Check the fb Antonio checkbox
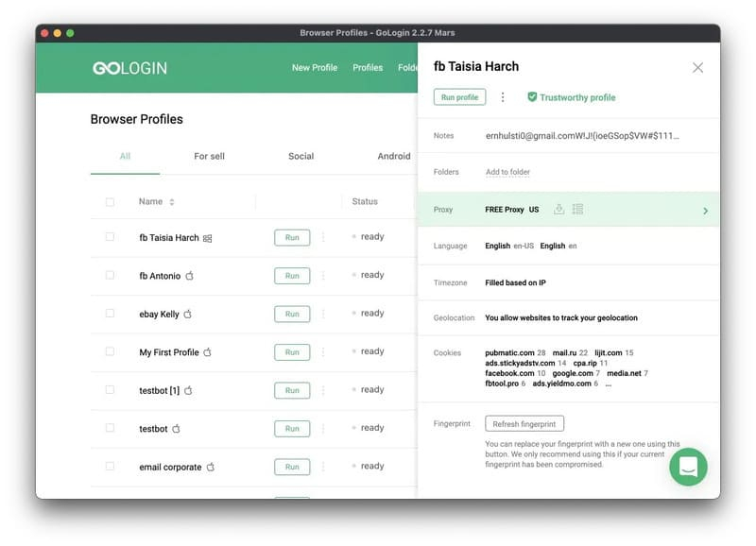The image size is (756, 546). pyautogui.click(x=110, y=275)
